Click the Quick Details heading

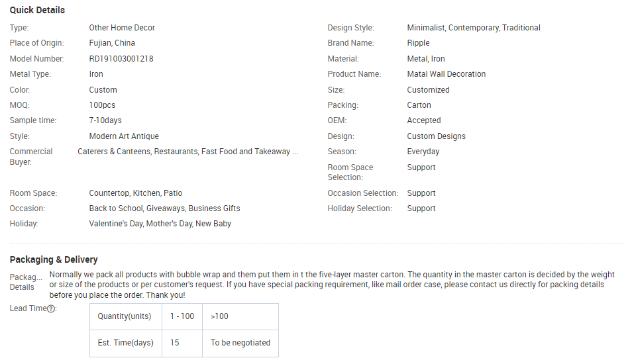pyautogui.click(x=37, y=11)
